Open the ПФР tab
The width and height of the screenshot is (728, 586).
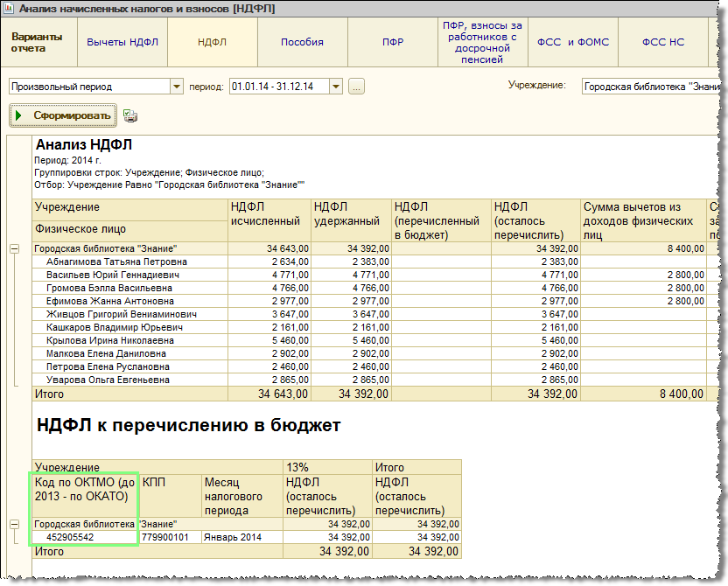click(393, 42)
